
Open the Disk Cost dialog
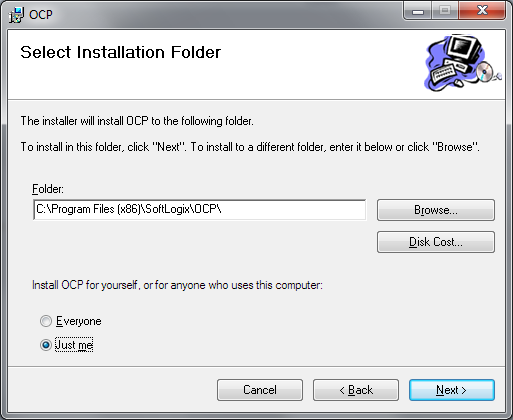(436, 242)
